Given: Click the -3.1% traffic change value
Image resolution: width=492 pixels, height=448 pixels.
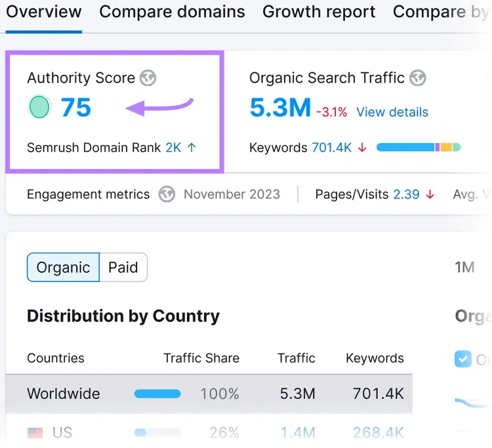Looking at the screenshot, I should pyautogui.click(x=332, y=112).
